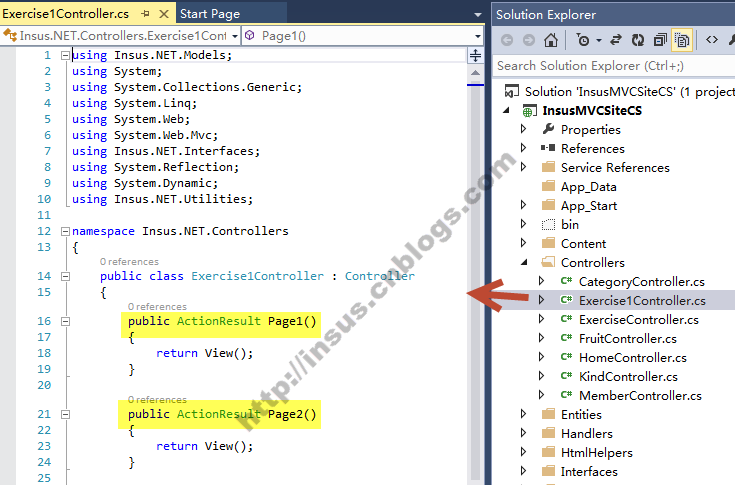The width and height of the screenshot is (735, 485).
Task: Click the Collapse All icon
Action: pos(660,40)
